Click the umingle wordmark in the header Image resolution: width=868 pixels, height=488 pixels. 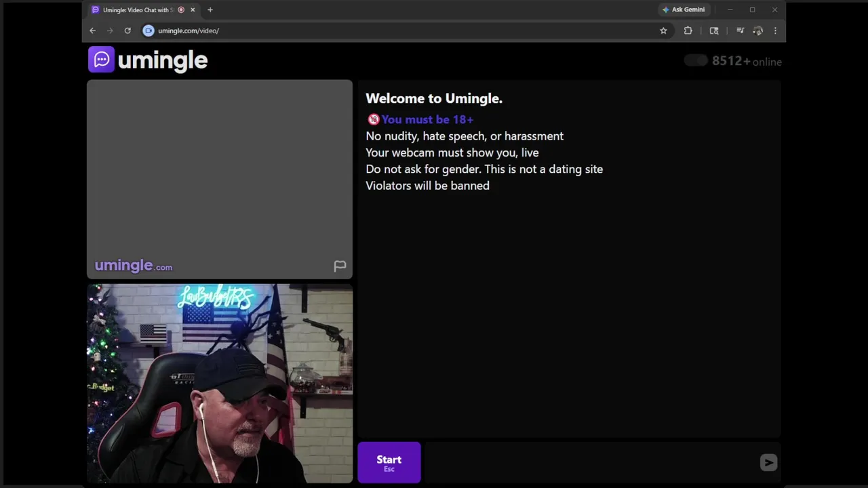[163, 60]
